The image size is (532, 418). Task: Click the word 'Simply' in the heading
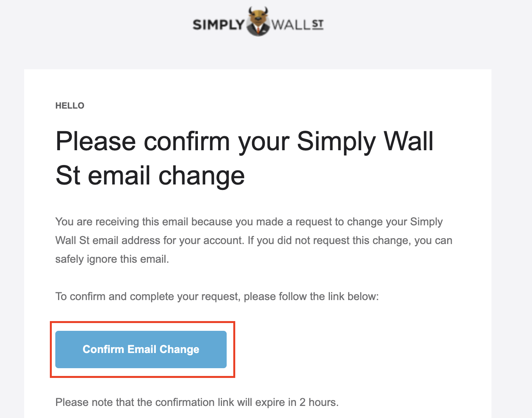336,142
